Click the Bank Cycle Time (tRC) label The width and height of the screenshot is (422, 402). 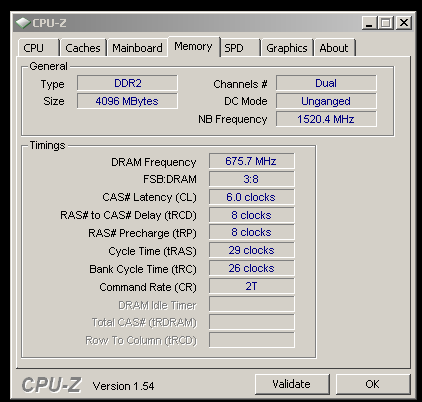pyautogui.click(x=143, y=269)
